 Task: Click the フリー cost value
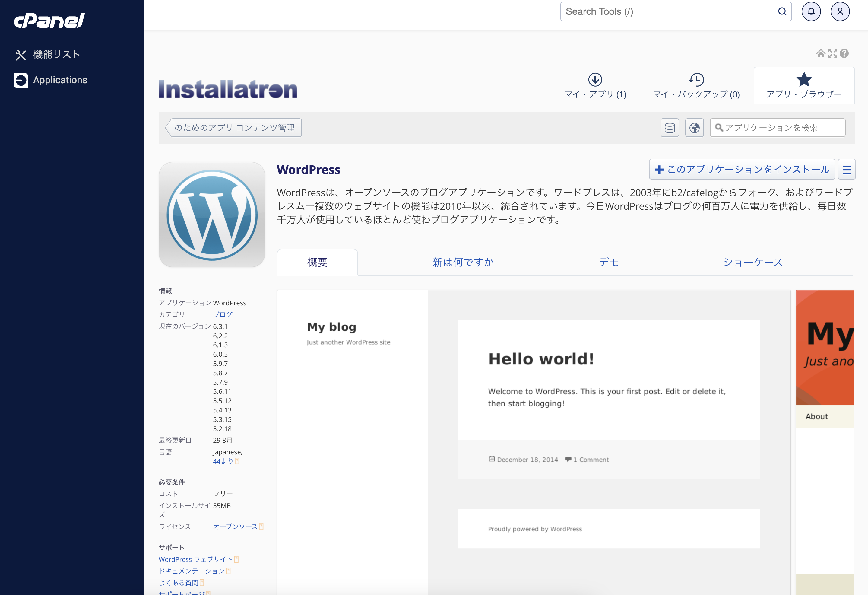click(223, 494)
